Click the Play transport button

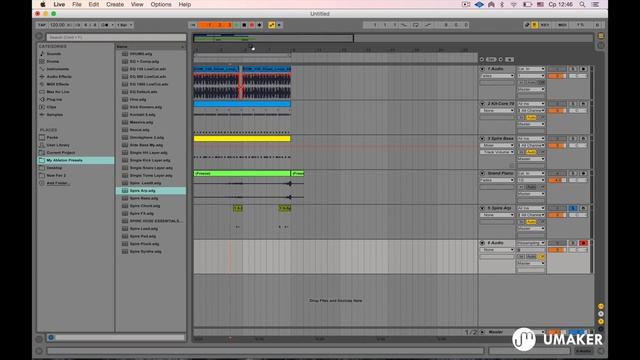pyautogui.click(x=236, y=25)
